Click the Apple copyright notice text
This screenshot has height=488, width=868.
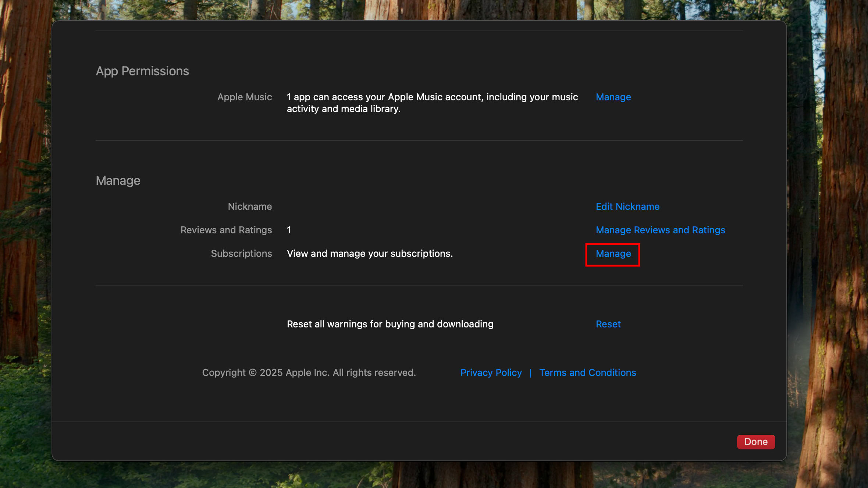309,373
